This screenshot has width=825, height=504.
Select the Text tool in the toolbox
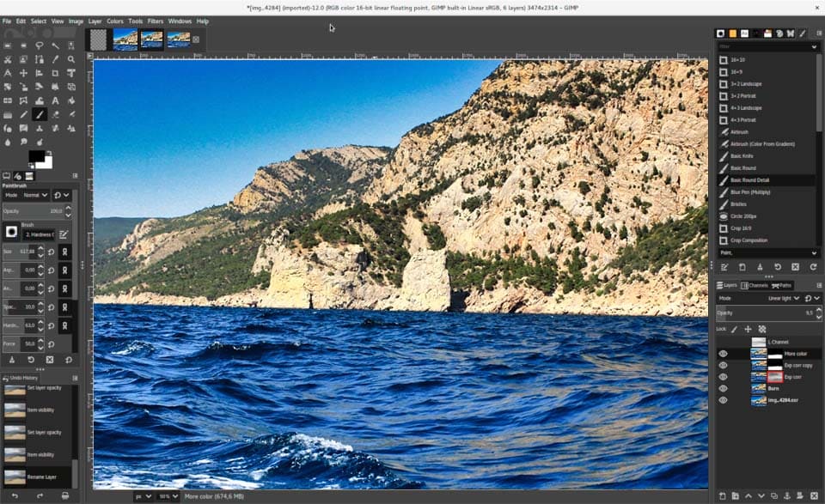click(55, 99)
